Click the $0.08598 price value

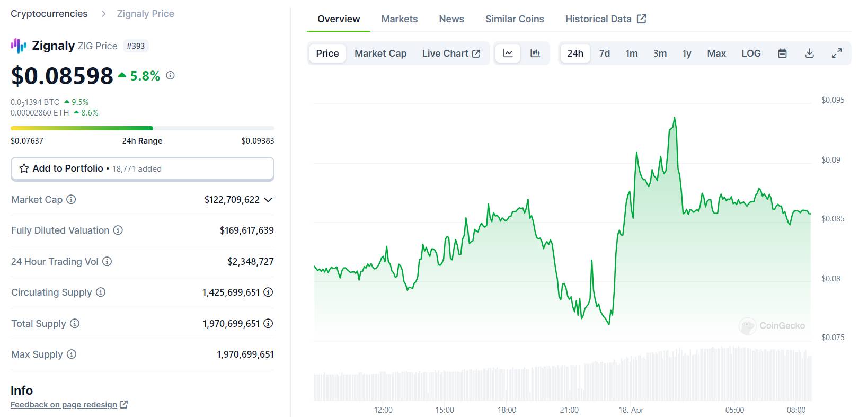(x=62, y=76)
